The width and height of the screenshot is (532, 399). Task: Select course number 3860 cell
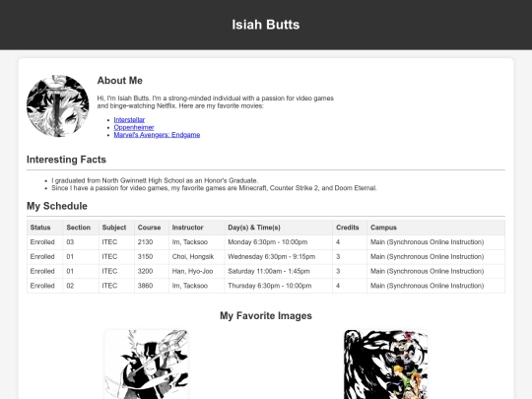[152, 286]
